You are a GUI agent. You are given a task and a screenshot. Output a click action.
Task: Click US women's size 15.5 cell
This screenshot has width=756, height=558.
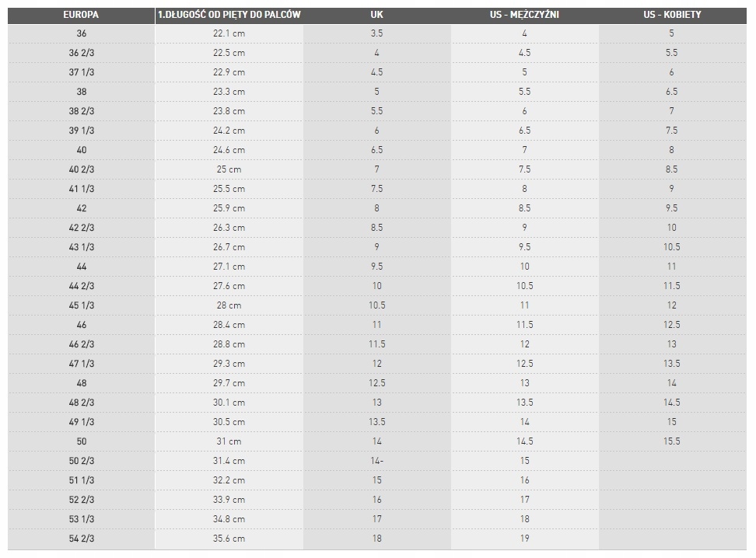tap(672, 441)
